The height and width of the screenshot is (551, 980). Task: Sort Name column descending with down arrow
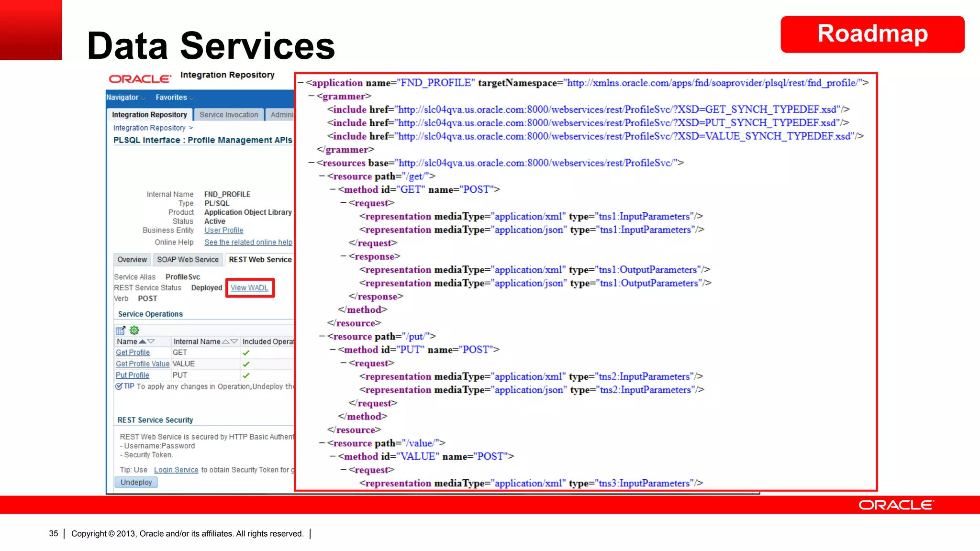tap(151, 342)
